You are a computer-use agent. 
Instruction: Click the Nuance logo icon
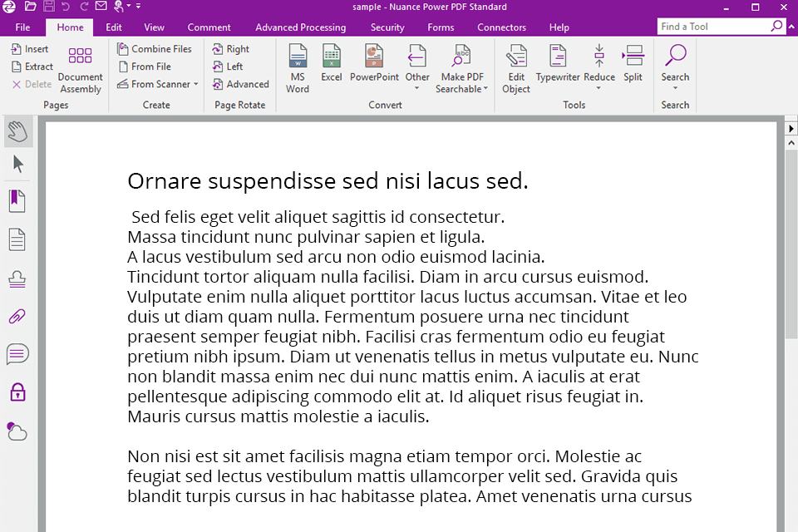pyautogui.click(x=10, y=7)
